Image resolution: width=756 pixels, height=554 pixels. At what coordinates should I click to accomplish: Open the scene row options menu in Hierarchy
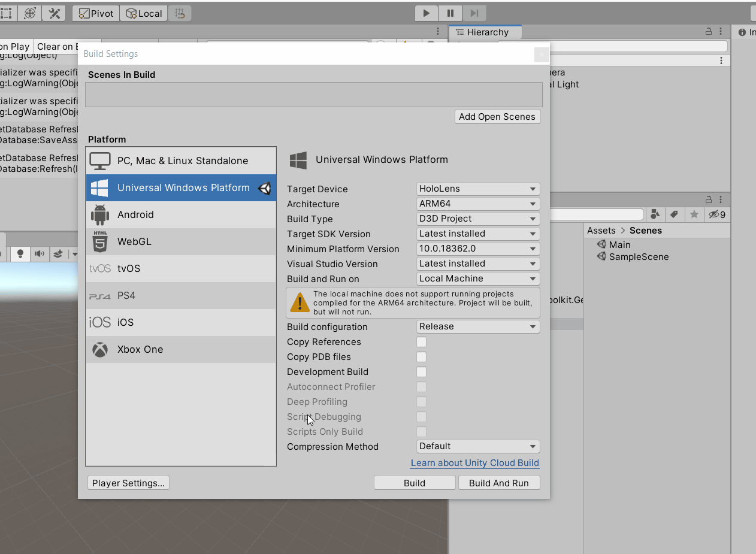click(721, 60)
